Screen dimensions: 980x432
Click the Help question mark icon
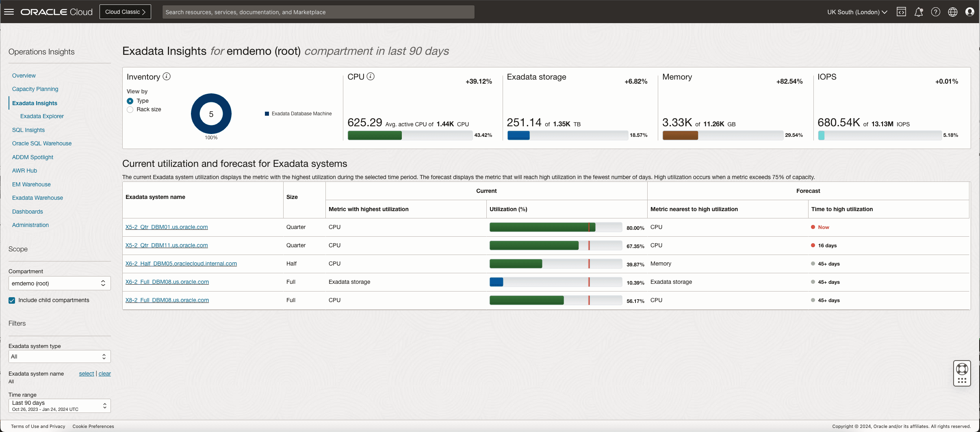point(936,12)
